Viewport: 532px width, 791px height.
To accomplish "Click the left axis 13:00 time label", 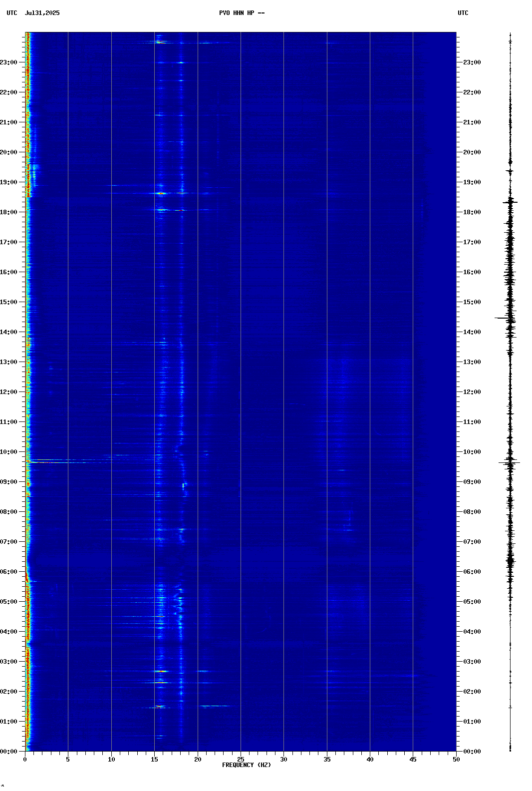I will pyautogui.click(x=8, y=362).
